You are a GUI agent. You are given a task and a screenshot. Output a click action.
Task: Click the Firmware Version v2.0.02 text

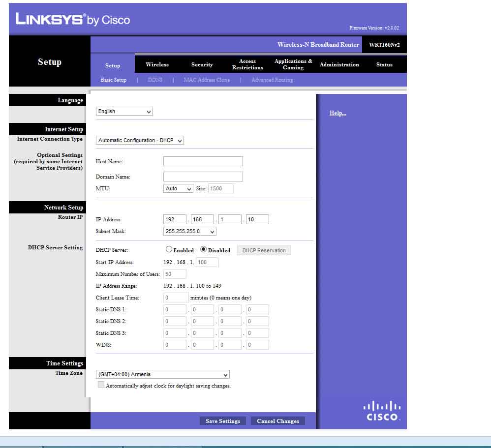tap(374, 28)
